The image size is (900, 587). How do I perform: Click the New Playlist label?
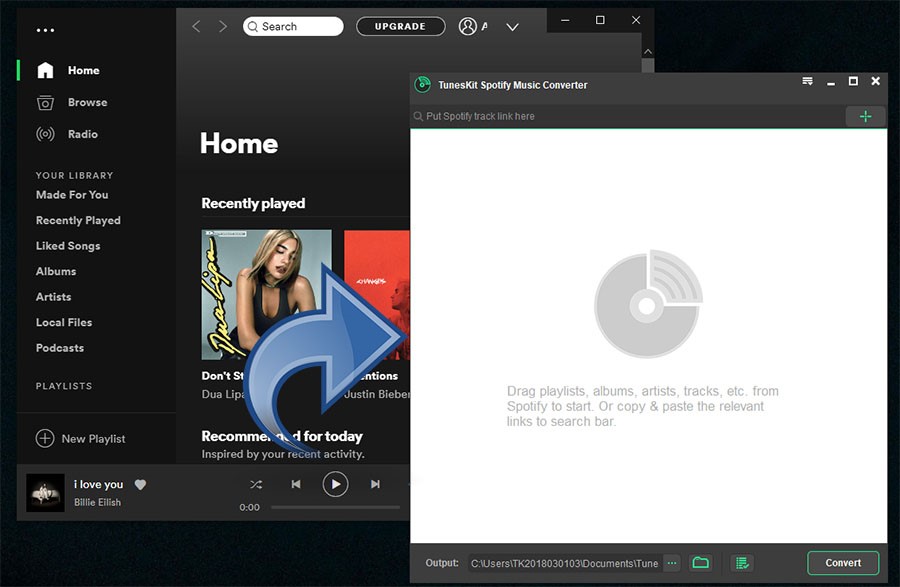click(x=93, y=439)
